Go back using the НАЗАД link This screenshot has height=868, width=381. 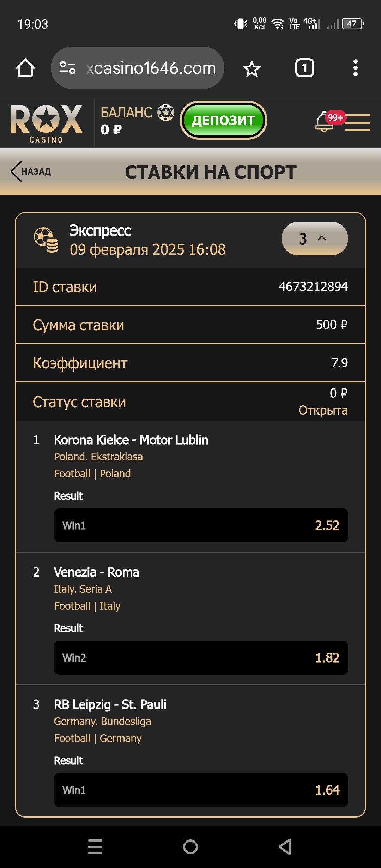pyautogui.click(x=31, y=172)
